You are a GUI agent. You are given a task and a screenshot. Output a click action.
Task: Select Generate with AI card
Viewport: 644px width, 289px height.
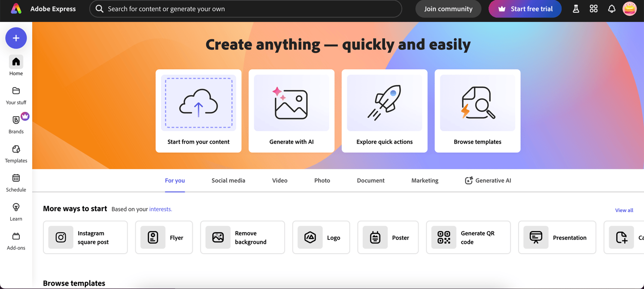292,111
